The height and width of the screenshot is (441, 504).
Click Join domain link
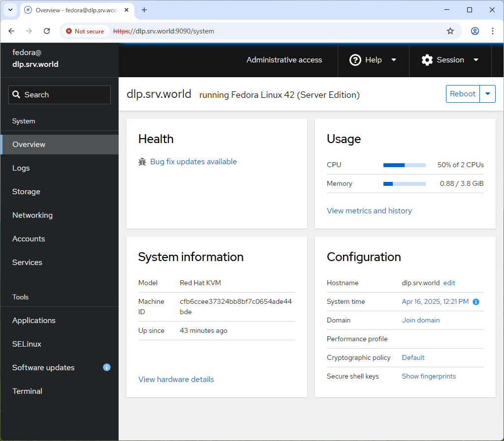click(x=421, y=320)
